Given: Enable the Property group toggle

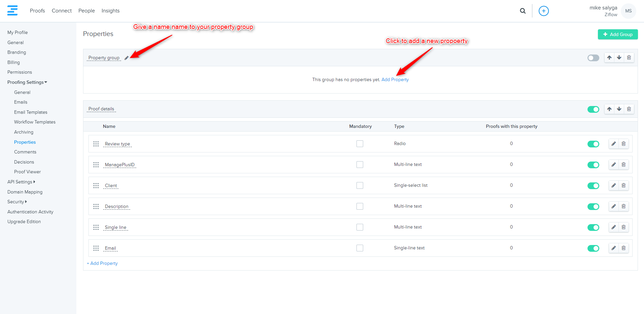Looking at the screenshot, I should [x=593, y=58].
